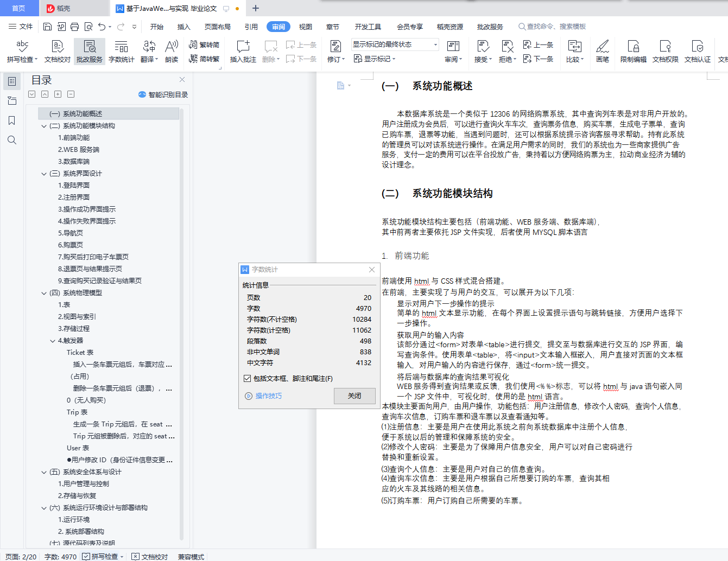Collapse the (六) 系统运行环境设计与部署结构 node

tap(44, 508)
